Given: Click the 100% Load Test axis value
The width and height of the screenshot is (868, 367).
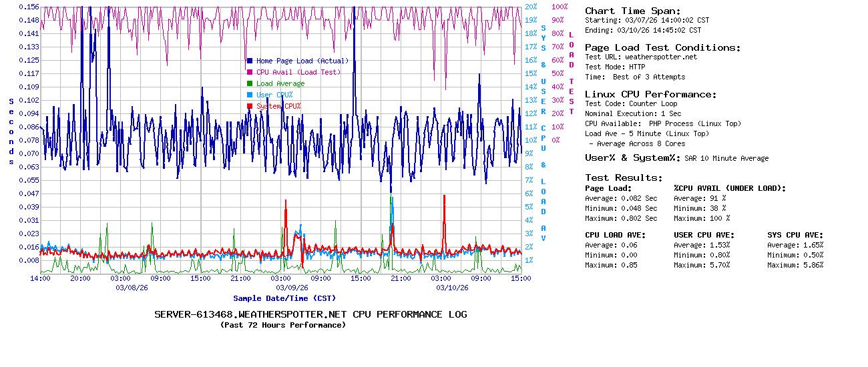Looking at the screenshot, I should point(560,7).
